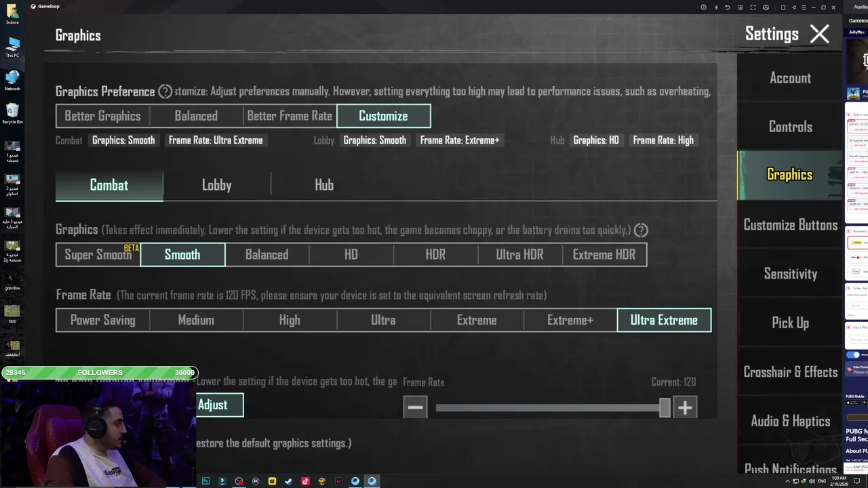Click the Gameloop back arrow icon
This screenshot has width=868, height=488.
pyautogui.click(x=728, y=7)
